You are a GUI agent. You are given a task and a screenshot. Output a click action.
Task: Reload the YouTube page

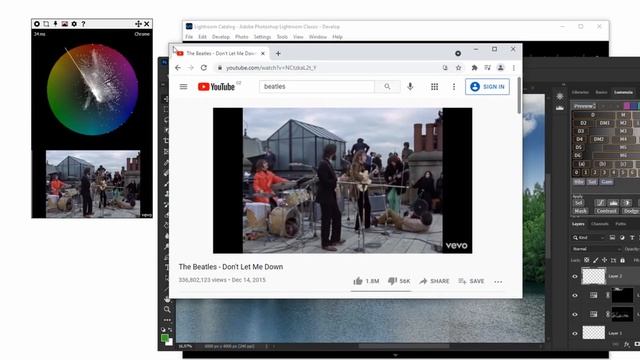point(204,68)
